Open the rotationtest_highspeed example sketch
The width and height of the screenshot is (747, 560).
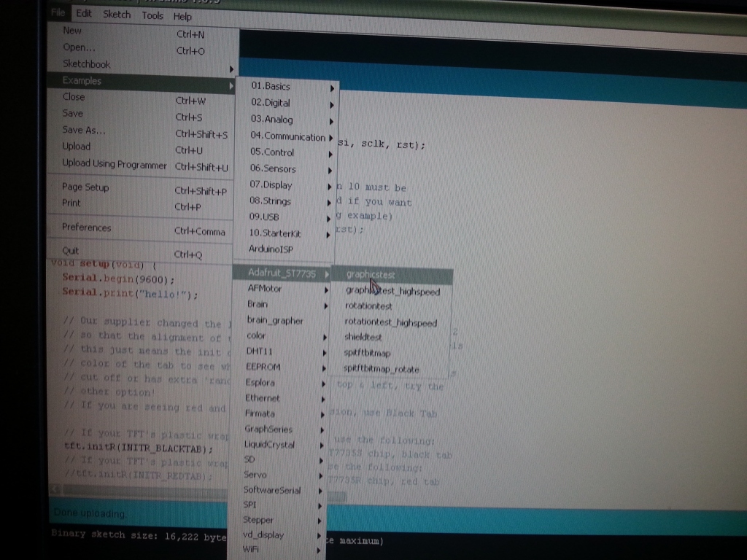[391, 323]
